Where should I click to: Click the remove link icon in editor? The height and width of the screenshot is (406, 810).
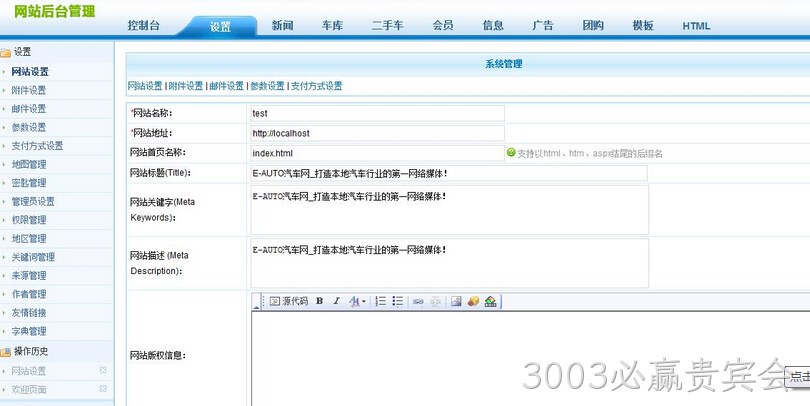click(x=435, y=301)
